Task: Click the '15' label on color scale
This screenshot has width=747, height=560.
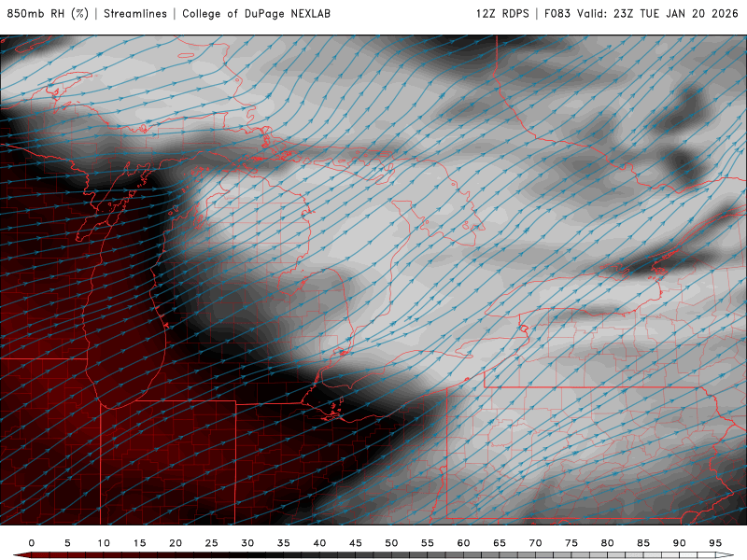Action: pos(139,543)
